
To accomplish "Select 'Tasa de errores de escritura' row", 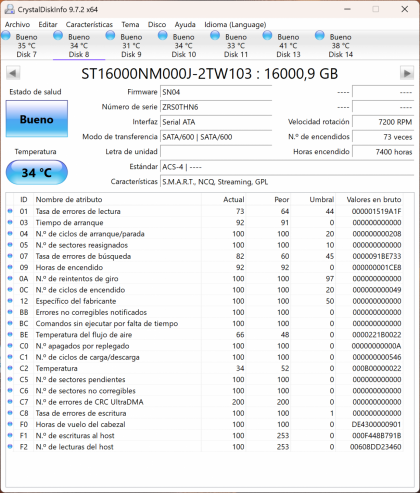I will coord(205,413).
